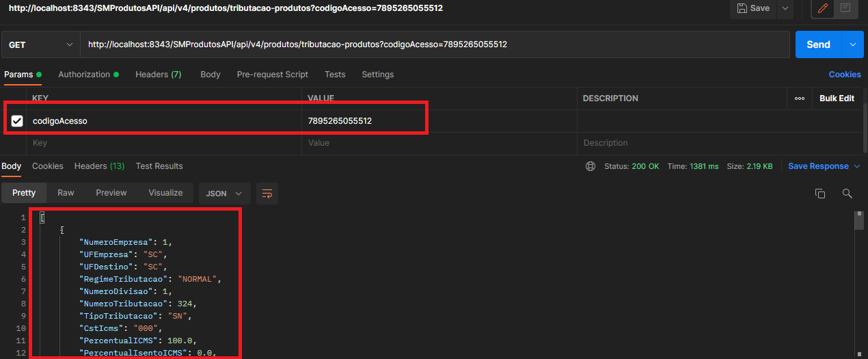Image resolution: width=868 pixels, height=359 pixels.
Task: Click the empty Value input field
Action: (x=439, y=143)
